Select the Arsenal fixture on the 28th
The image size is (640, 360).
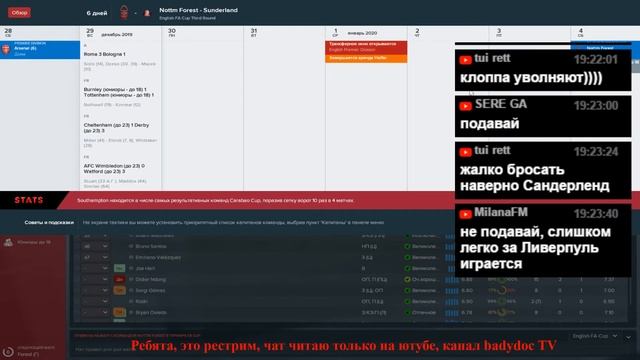point(40,49)
